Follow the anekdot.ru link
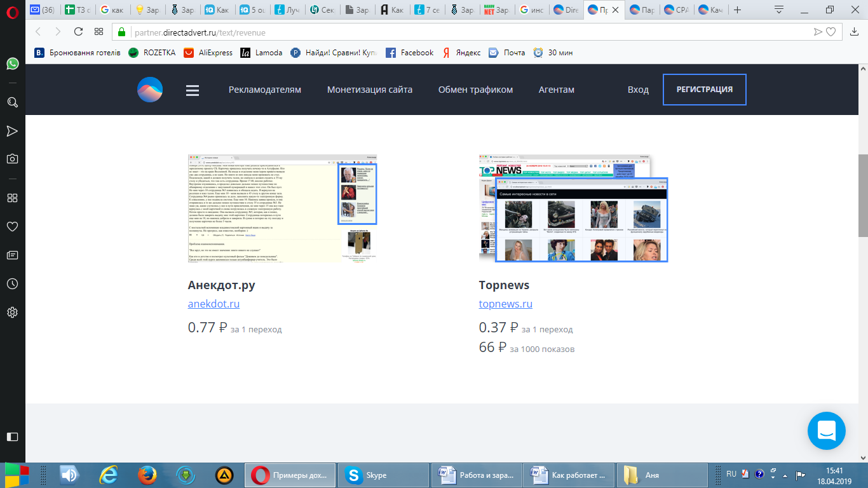868x488 pixels. pos(214,304)
